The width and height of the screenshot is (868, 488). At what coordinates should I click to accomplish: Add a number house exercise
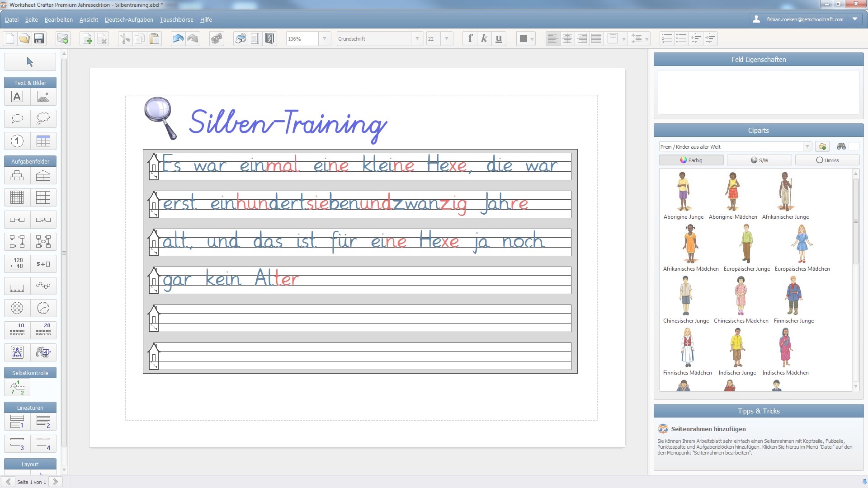click(x=43, y=176)
